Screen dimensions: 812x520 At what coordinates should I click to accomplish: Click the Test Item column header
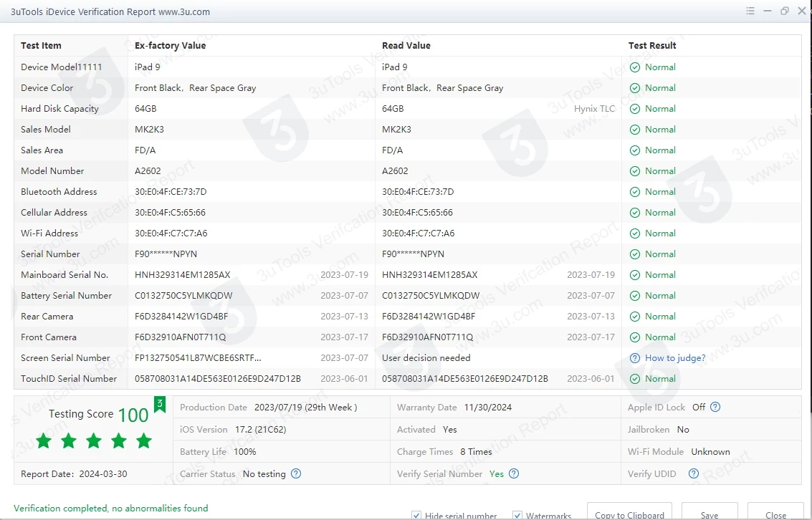[41, 46]
